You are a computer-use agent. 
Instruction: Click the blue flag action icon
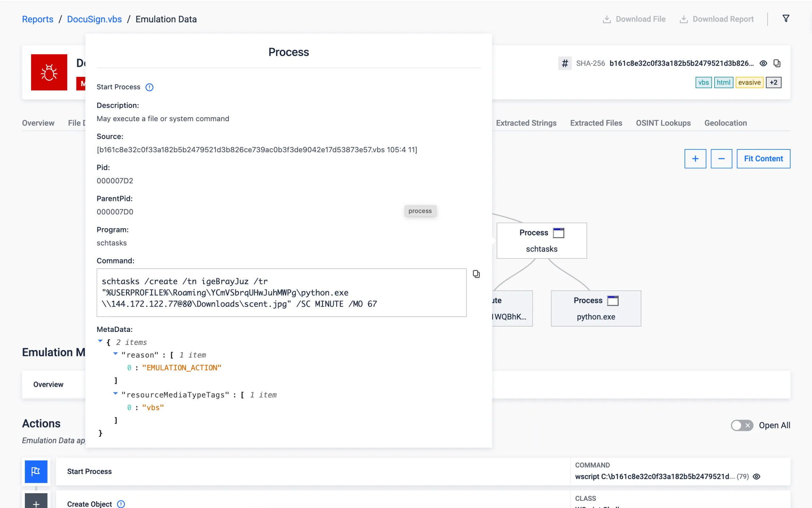[x=36, y=471]
